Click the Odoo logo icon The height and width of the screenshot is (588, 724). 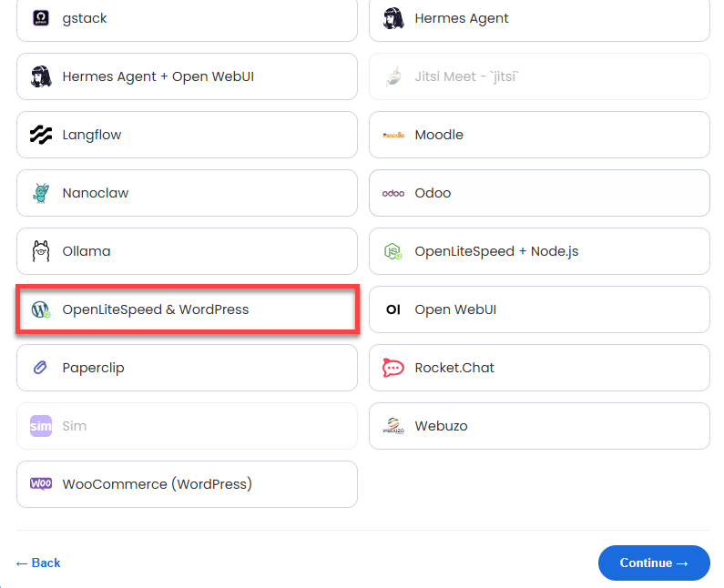[393, 193]
